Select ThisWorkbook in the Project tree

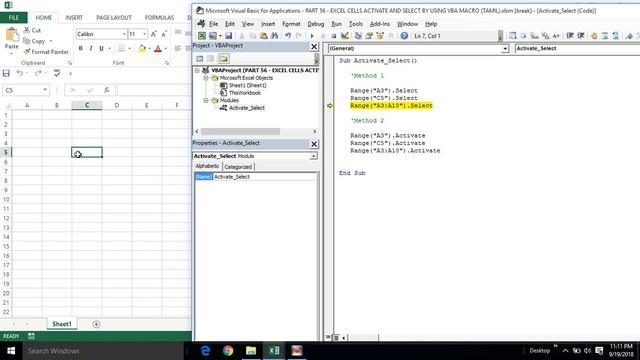click(x=244, y=93)
